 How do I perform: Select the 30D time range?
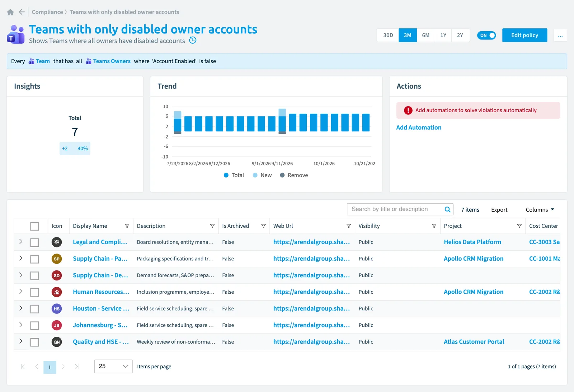pos(388,35)
